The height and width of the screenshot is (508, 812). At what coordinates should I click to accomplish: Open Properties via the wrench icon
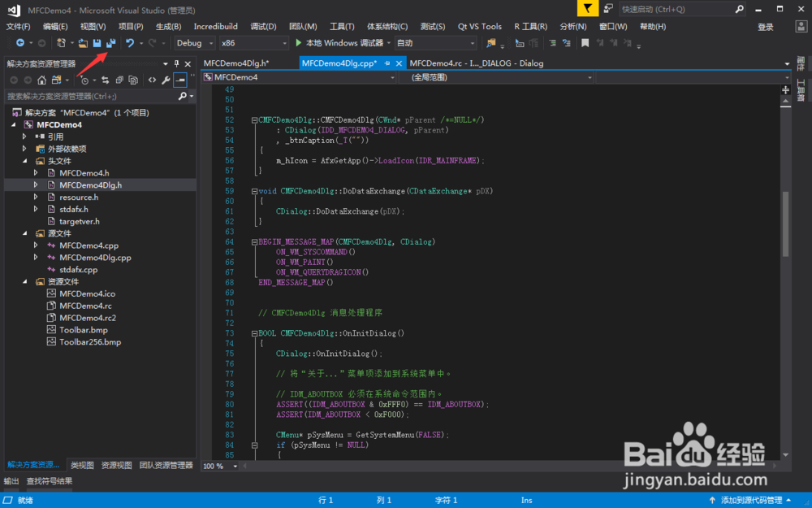pyautogui.click(x=166, y=80)
